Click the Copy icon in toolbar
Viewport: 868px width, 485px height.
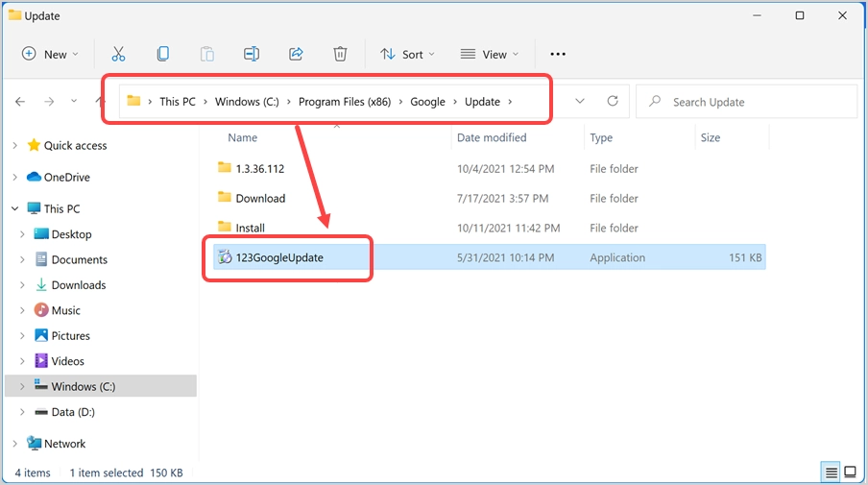click(163, 54)
